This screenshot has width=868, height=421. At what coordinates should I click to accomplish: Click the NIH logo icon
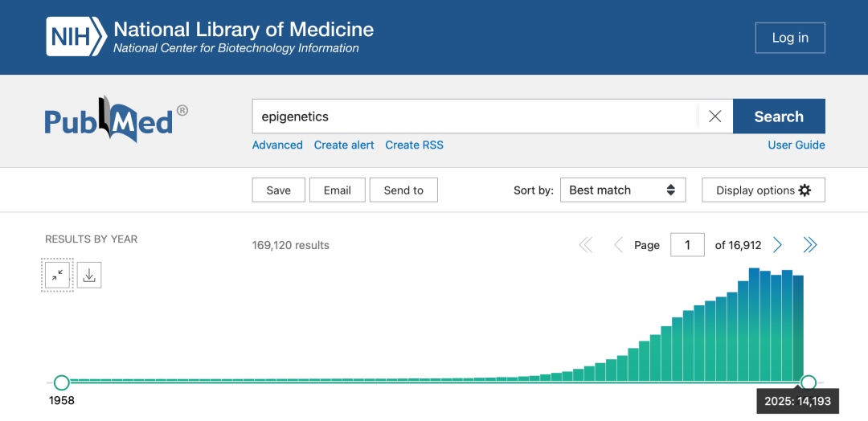click(76, 37)
